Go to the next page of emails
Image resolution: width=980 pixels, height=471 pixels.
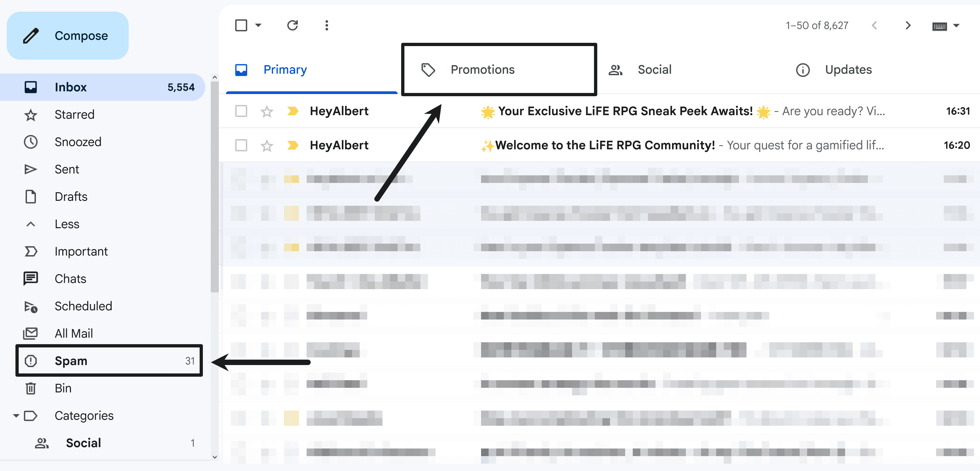[x=908, y=25]
